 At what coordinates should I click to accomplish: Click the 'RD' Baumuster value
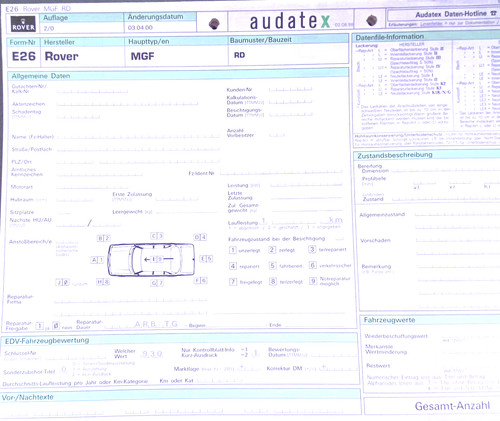pos(239,55)
